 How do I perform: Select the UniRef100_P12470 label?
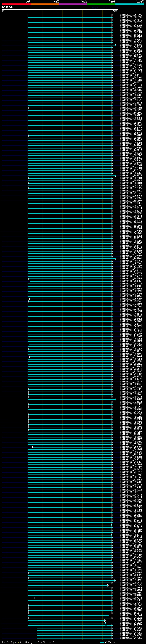tap(131, 324)
